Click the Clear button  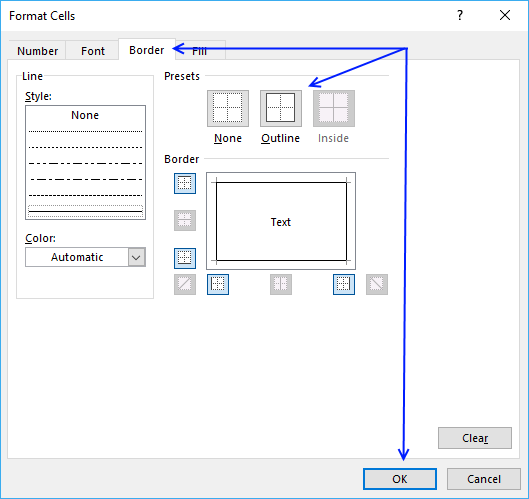point(475,438)
